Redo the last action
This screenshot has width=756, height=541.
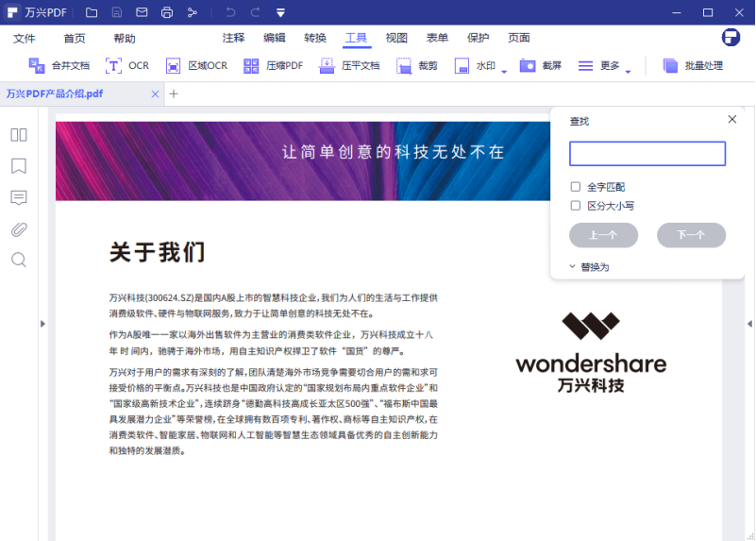point(256,12)
